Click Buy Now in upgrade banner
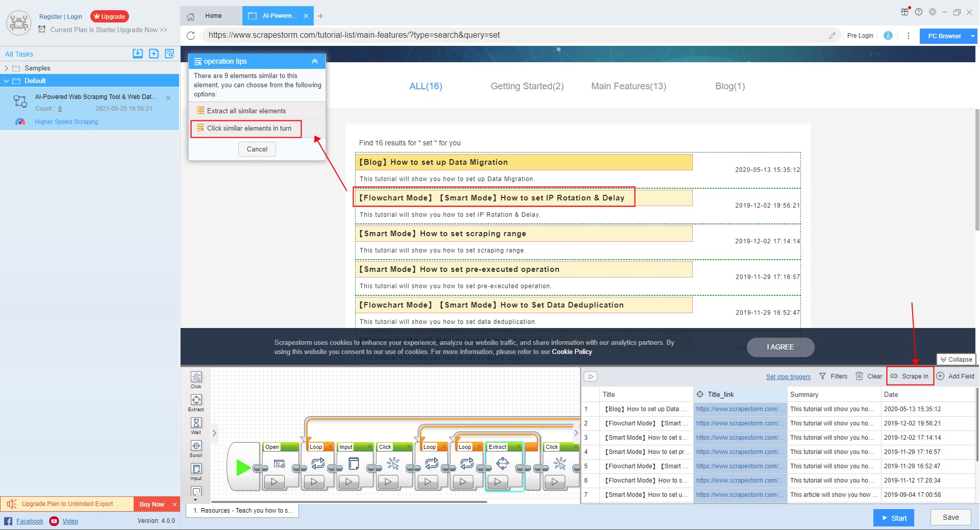The height and width of the screenshot is (530, 980). [x=152, y=504]
